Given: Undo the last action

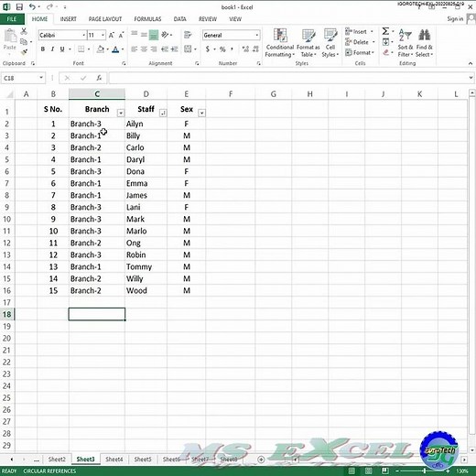Looking at the screenshot, I should coord(32,6).
